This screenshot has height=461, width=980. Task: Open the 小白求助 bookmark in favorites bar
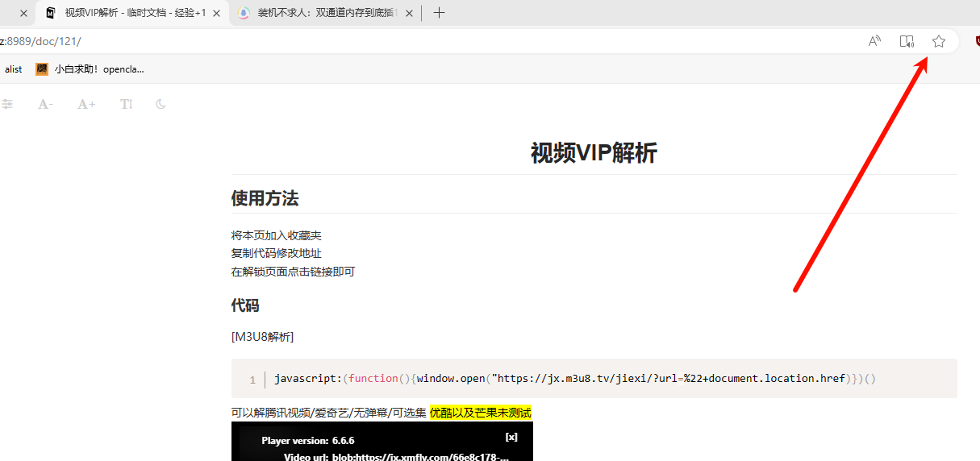point(90,69)
